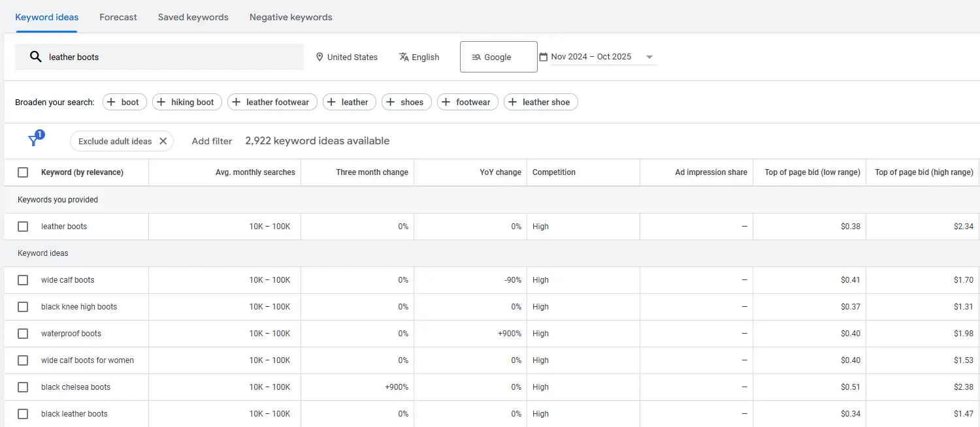The image size is (980, 427).
Task: Switch to the Forecast tab
Action: [118, 17]
